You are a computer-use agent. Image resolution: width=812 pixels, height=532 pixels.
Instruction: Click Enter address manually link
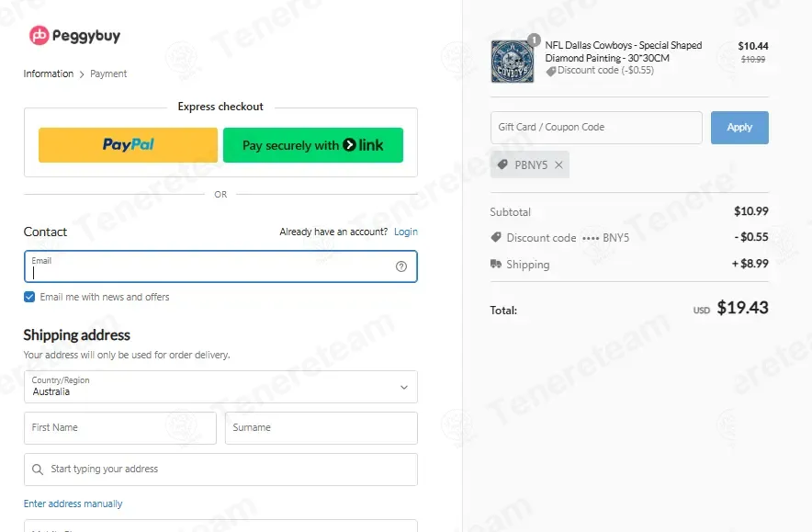point(73,504)
